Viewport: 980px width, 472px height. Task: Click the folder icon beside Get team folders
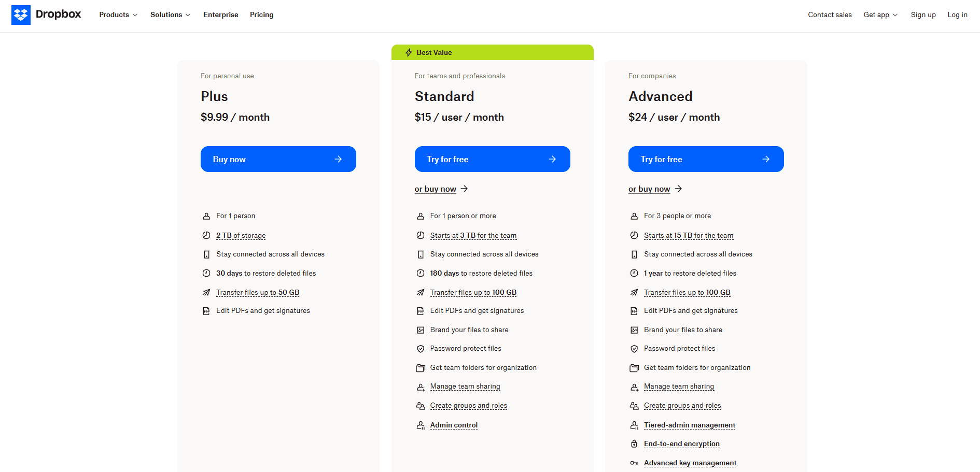tap(421, 368)
